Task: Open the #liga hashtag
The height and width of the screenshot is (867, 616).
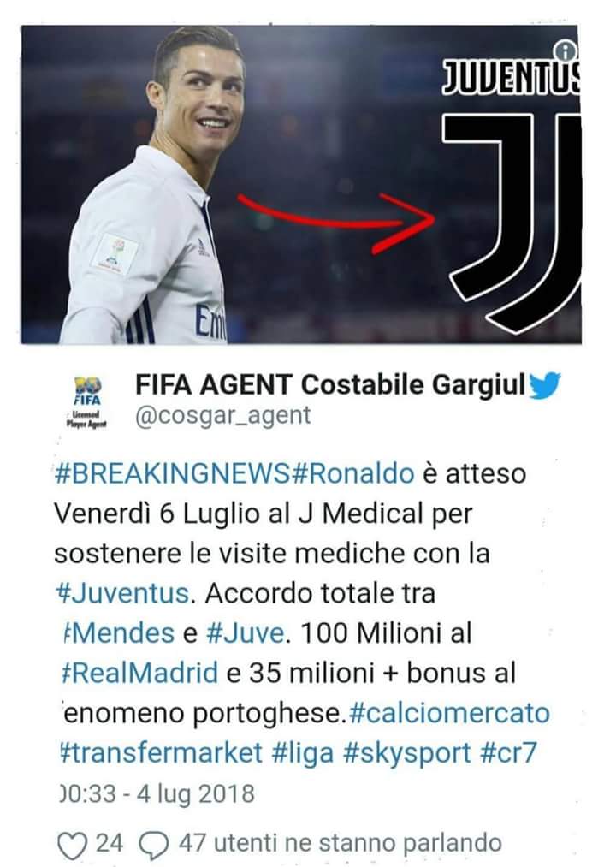Action: click(x=303, y=754)
